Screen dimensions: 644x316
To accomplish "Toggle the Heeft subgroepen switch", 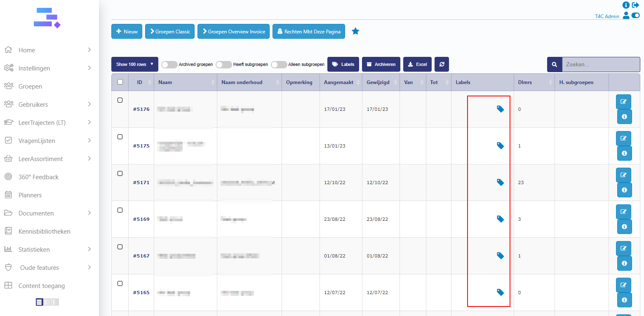I will tap(224, 65).
